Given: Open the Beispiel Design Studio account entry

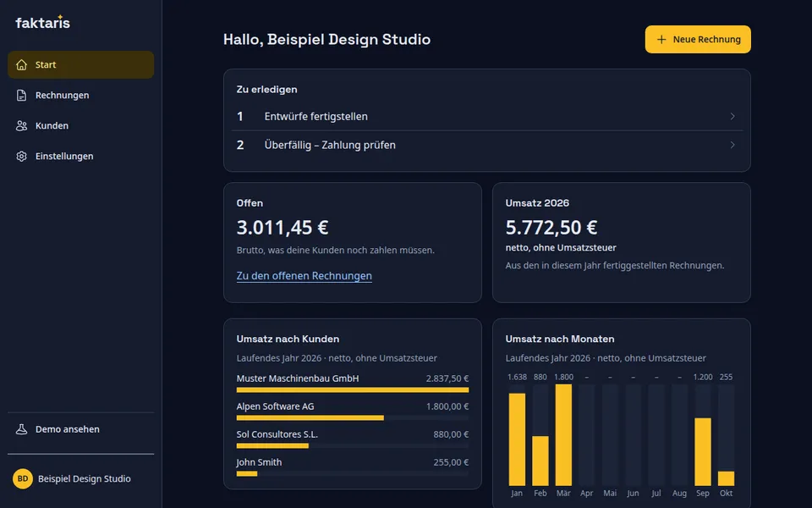Looking at the screenshot, I should (81, 479).
